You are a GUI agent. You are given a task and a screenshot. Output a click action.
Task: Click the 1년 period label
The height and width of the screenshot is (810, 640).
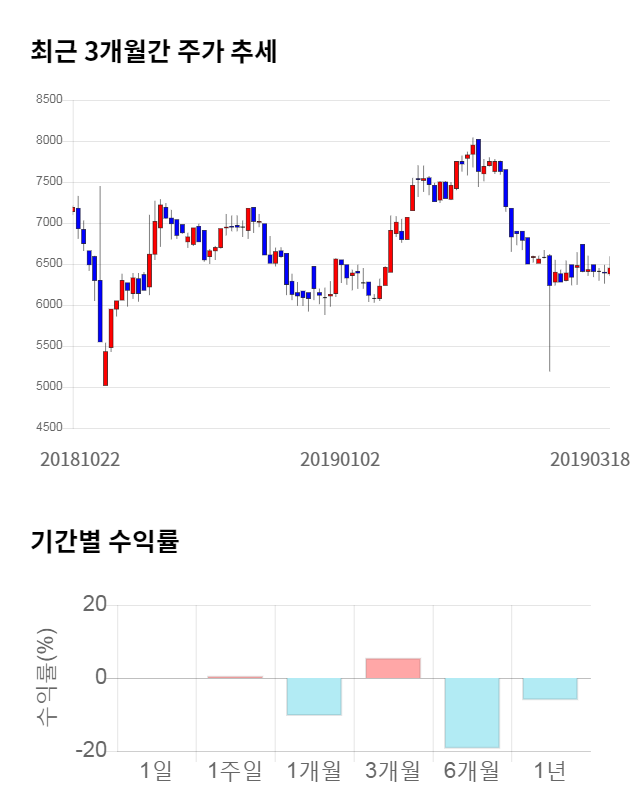pos(550,771)
